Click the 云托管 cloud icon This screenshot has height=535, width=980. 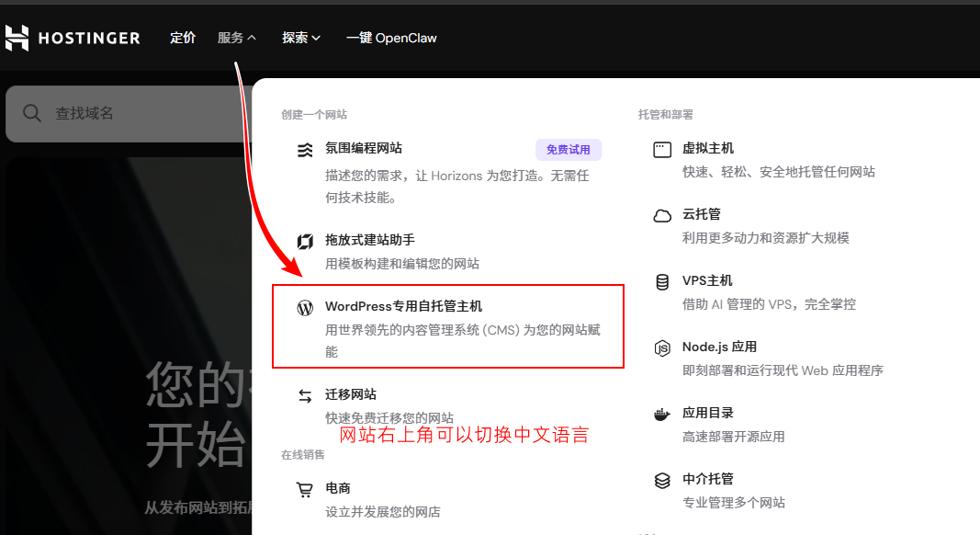(662, 216)
